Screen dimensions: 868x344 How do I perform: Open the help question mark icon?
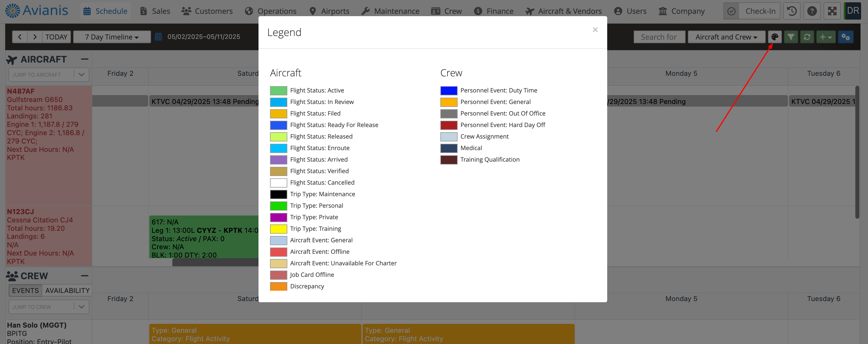(x=812, y=11)
